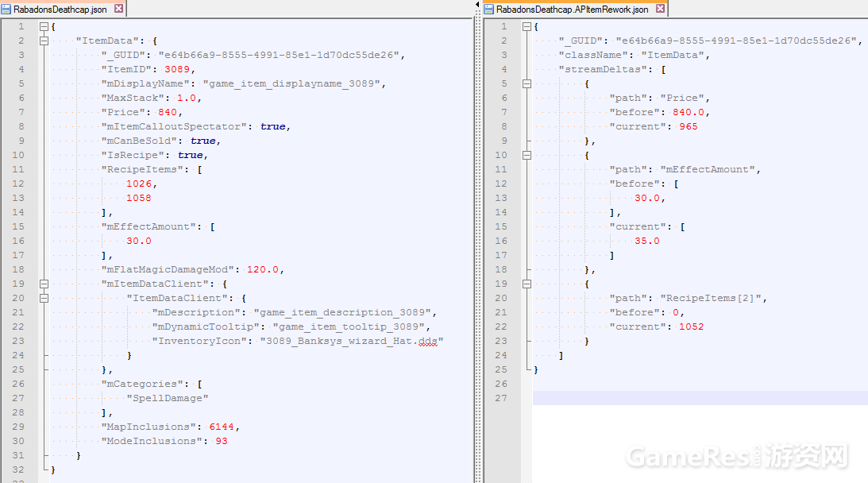Place cursor on empty line 27 in right pane
This screenshot has height=483, width=868.
pyautogui.click(x=700, y=398)
